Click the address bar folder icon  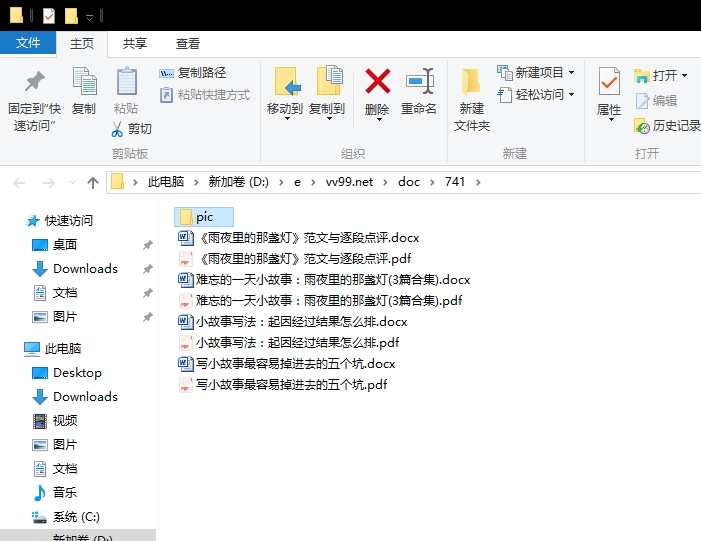tap(117, 182)
